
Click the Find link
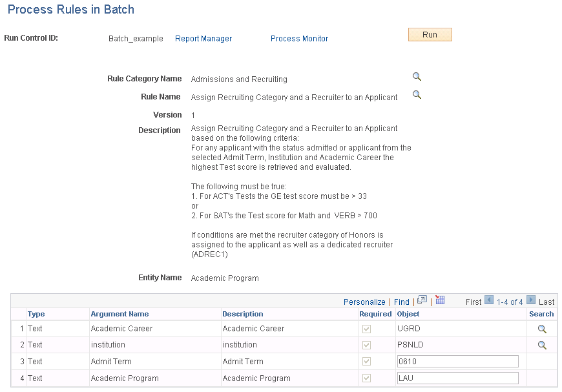[x=402, y=301]
